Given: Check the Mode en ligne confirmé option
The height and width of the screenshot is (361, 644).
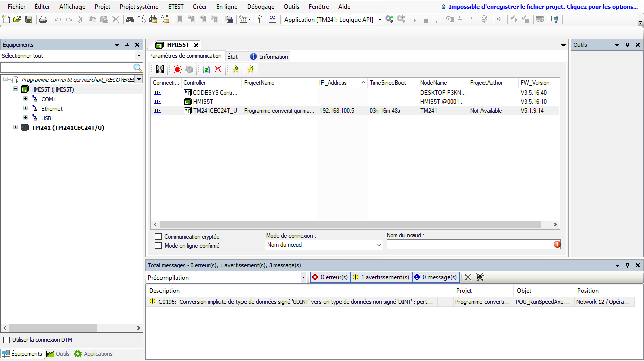Looking at the screenshot, I should point(158,246).
